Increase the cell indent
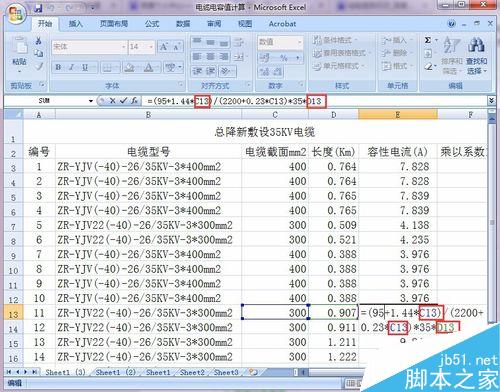500x392 pixels. tap(211, 71)
